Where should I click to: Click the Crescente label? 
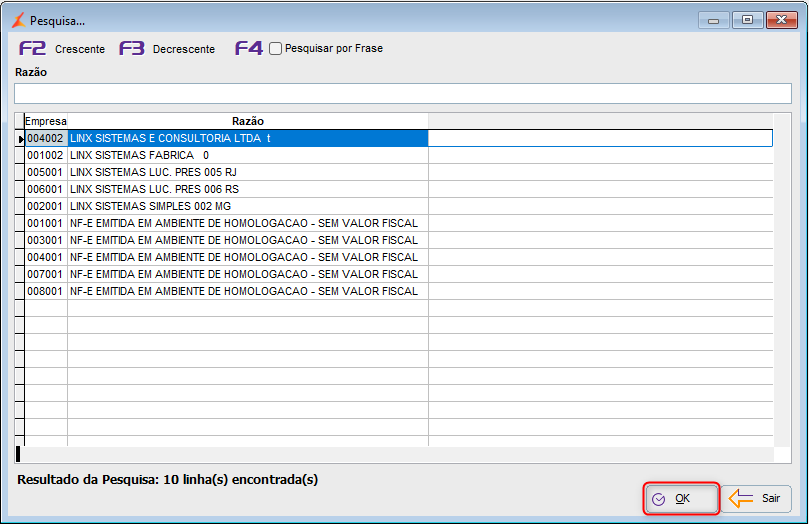coord(80,49)
